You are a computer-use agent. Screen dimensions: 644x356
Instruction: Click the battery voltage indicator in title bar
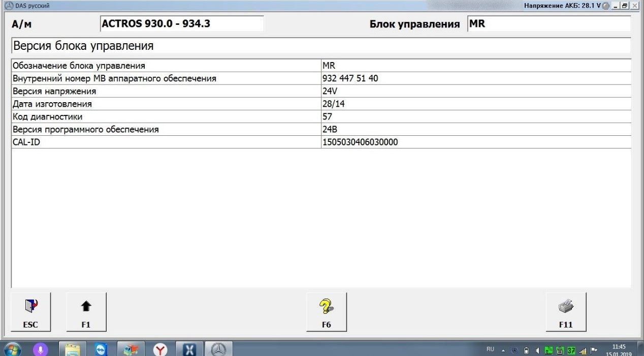tap(562, 5)
